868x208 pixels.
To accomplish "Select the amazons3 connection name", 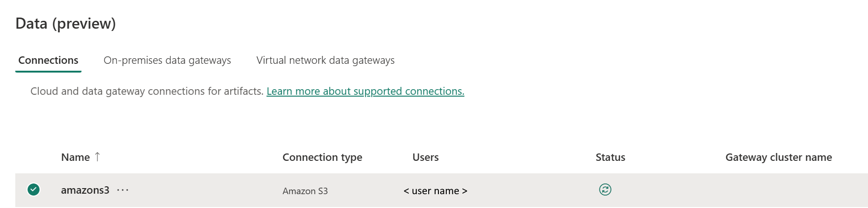I will coord(85,190).
